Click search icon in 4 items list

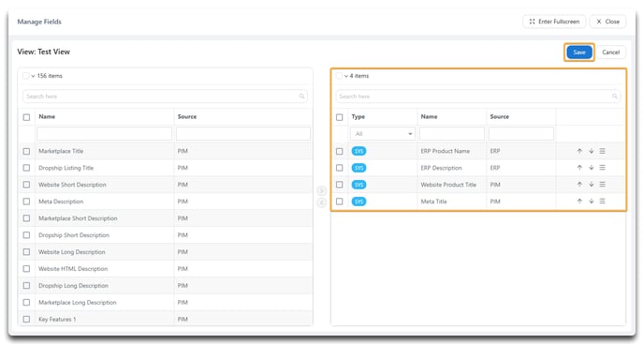pos(615,97)
